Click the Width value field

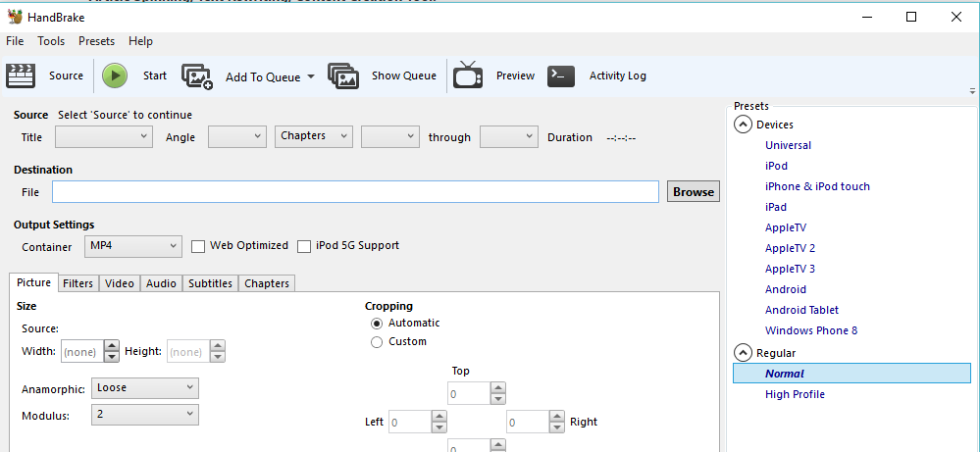[x=81, y=351]
